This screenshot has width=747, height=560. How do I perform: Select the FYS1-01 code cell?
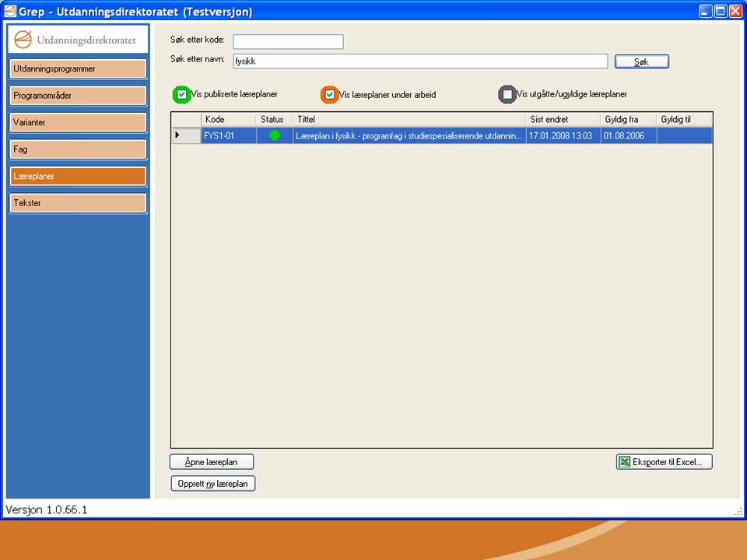tap(229, 135)
